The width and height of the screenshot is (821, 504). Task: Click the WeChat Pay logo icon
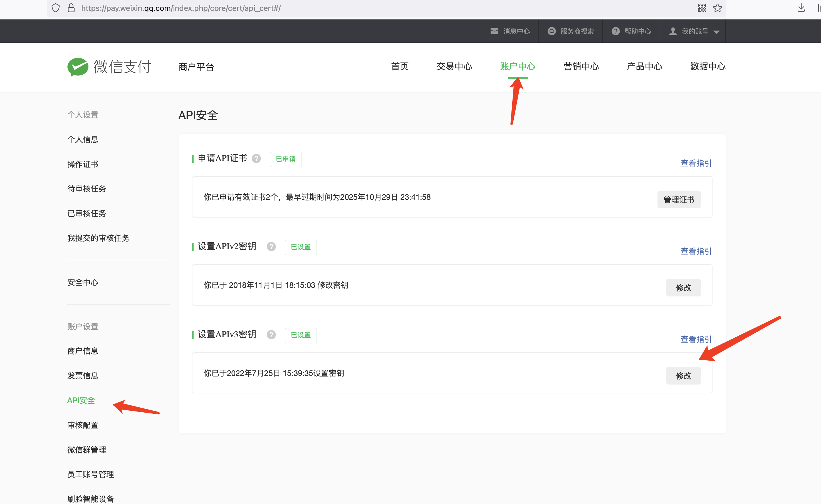point(78,67)
